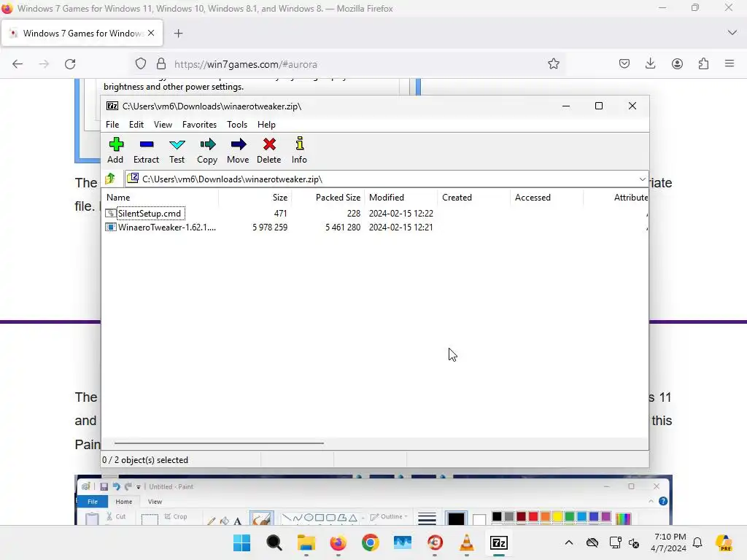This screenshot has width=747, height=560.
Task: Select the WinaeroTweaker-1.62.1 file
Action: point(167,227)
